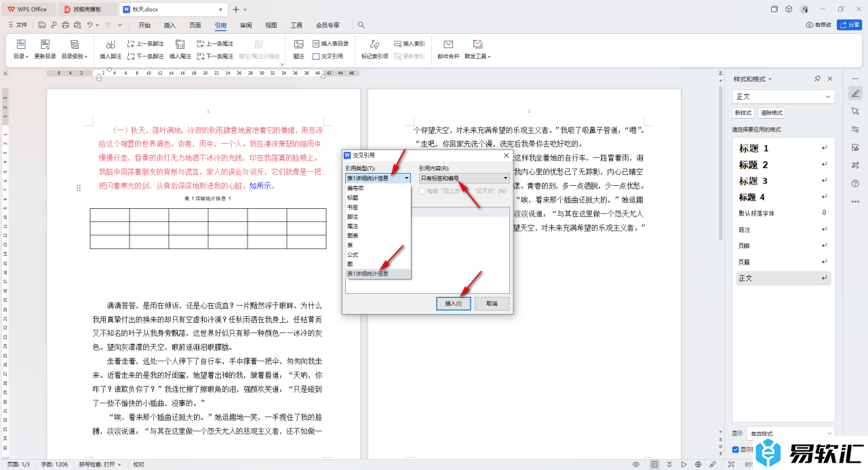Click the fit page icon in status bar
This screenshot has height=470, width=868.
point(731,465)
